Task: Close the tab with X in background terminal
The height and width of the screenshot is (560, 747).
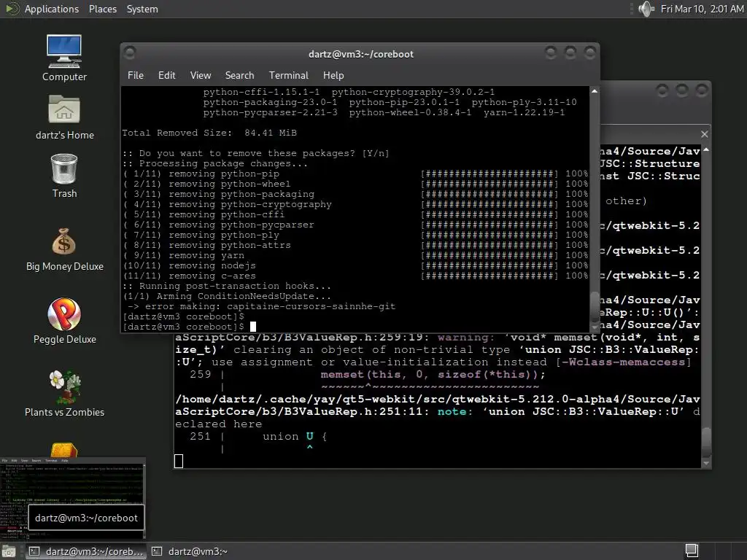Action: click(705, 134)
